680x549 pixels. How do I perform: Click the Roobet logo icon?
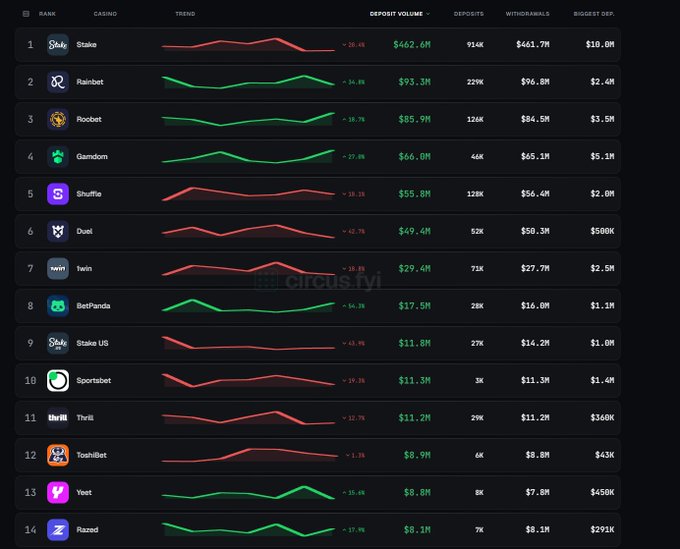(x=58, y=119)
